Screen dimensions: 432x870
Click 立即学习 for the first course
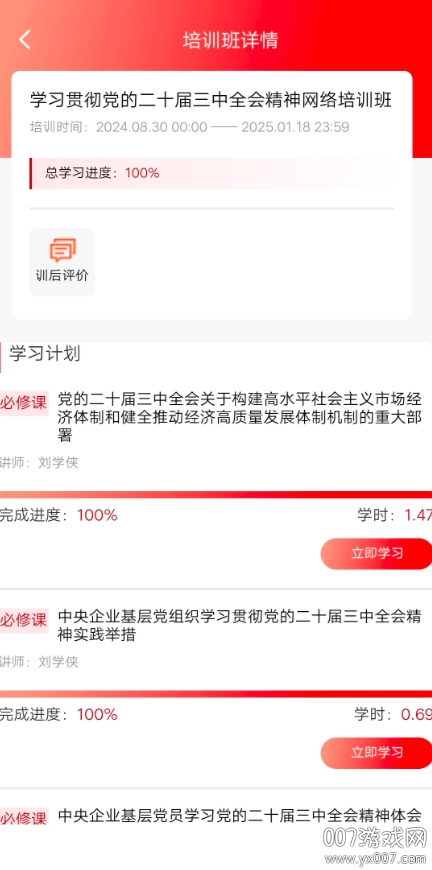[x=377, y=553]
